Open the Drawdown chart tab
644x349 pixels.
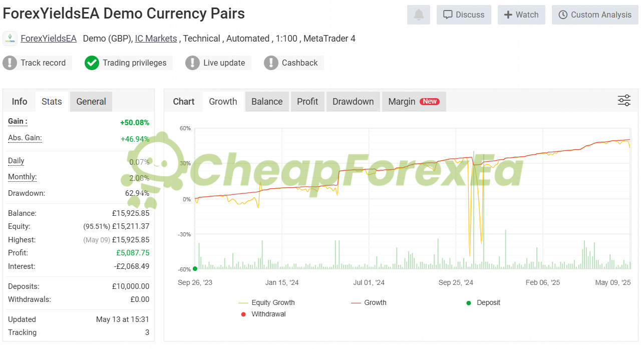pyautogui.click(x=353, y=102)
